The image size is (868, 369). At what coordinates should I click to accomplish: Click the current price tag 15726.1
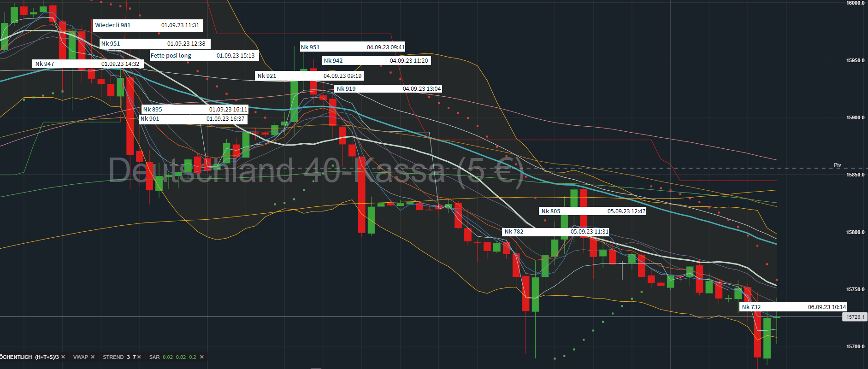pyautogui.click(x=855, y=317)
